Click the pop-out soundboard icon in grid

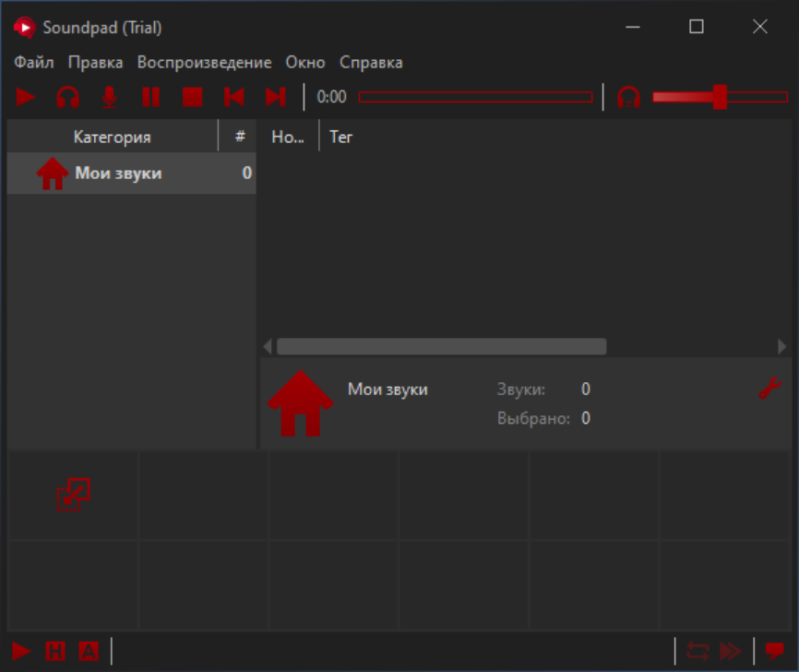point(74,495)
